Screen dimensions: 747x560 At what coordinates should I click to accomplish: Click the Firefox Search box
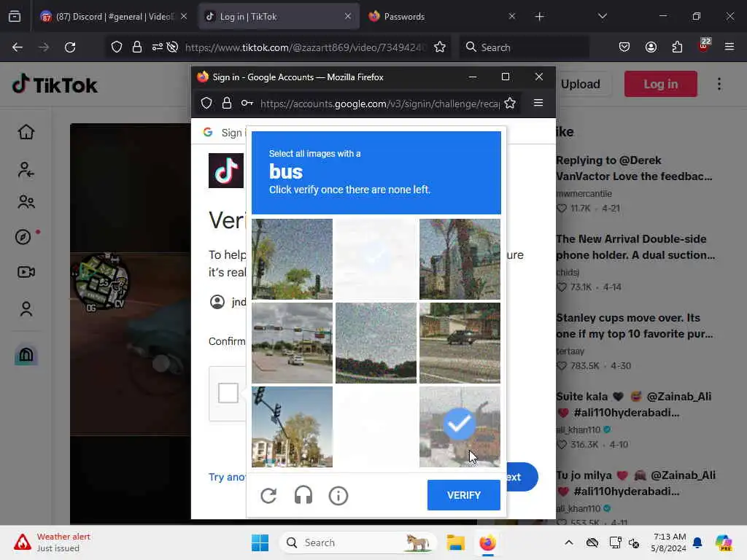click(x=524, y=47)
